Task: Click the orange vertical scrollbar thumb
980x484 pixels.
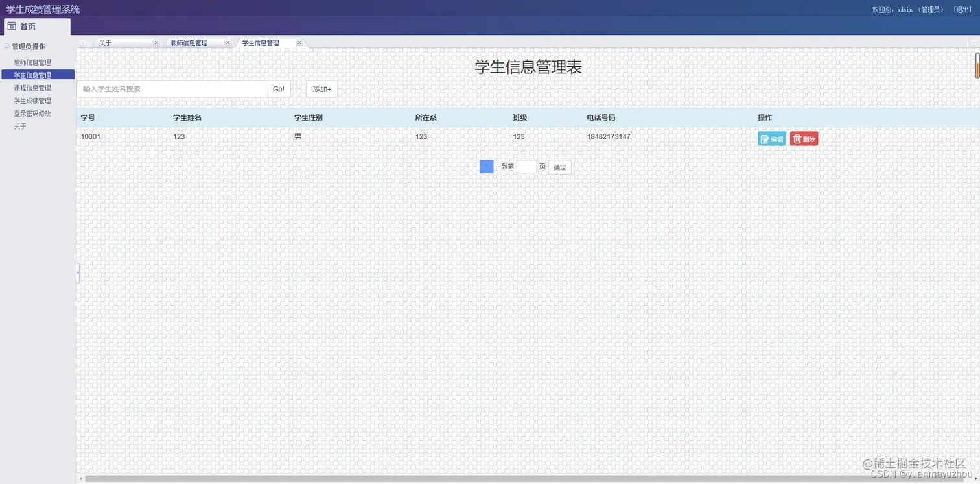Action: pyautogui.click(x=977, y=65)
